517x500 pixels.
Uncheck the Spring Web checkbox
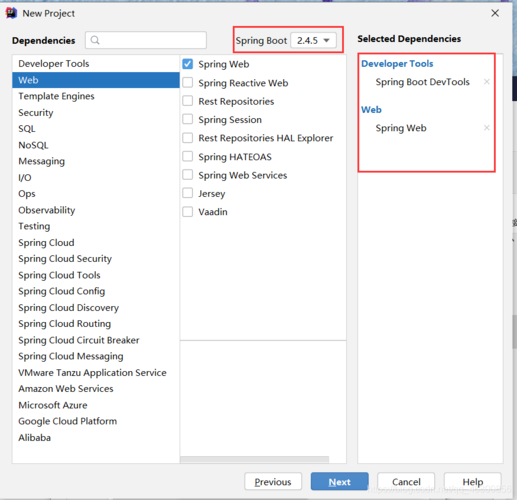pyautogui.click(x=188, y=64)
